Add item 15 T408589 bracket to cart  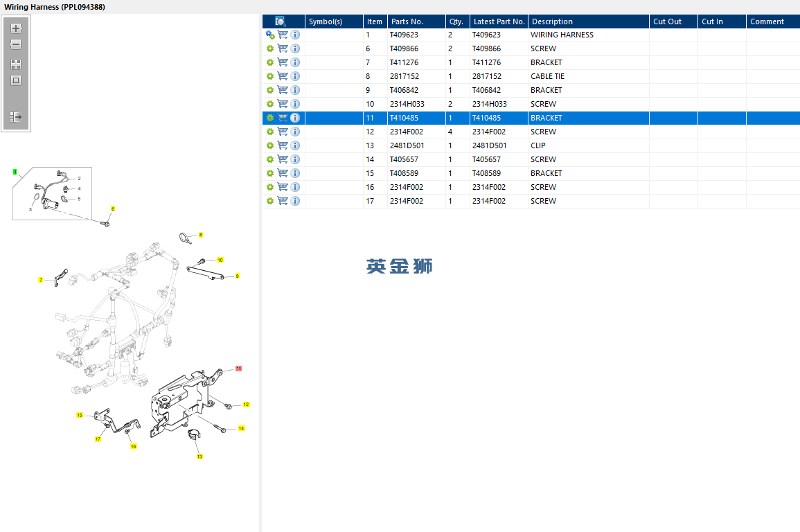coord(283,173)
